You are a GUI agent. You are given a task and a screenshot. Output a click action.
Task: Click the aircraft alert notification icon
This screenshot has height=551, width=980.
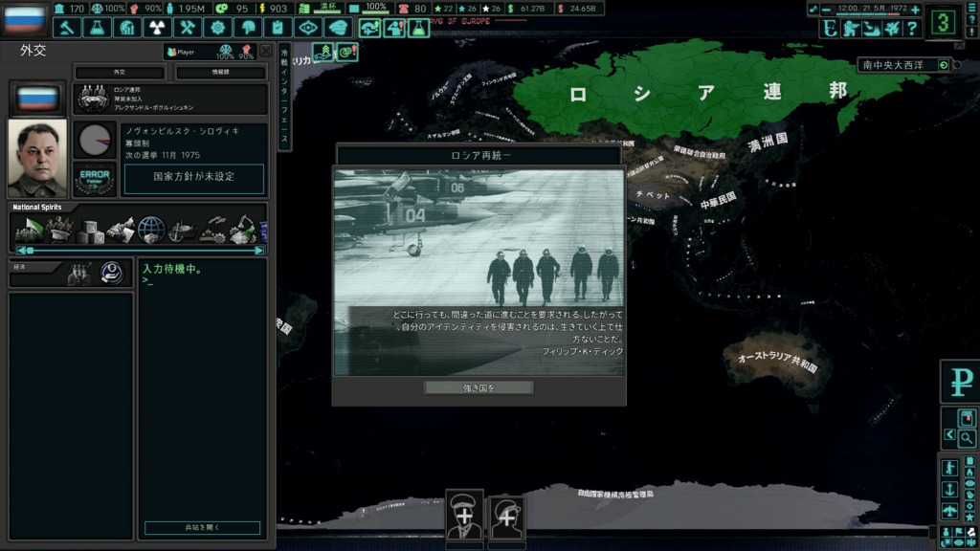[370, 28]
